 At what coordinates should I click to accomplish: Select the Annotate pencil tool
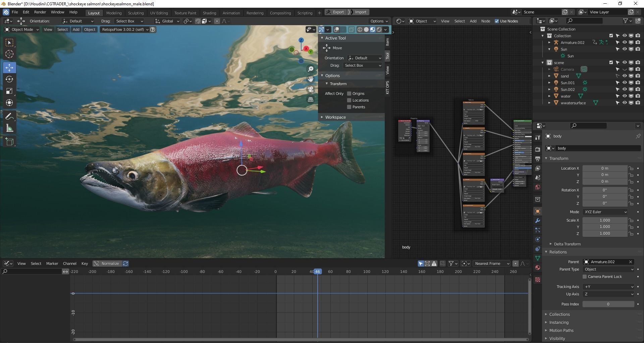coord(9,116)
